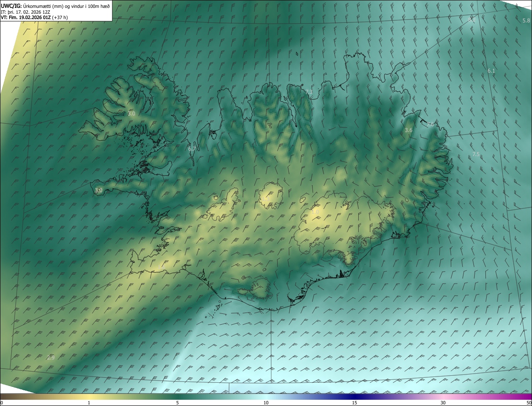Click the 3.6 value label in the northeast
Screen dimensions: 532x406
(409, 130)
